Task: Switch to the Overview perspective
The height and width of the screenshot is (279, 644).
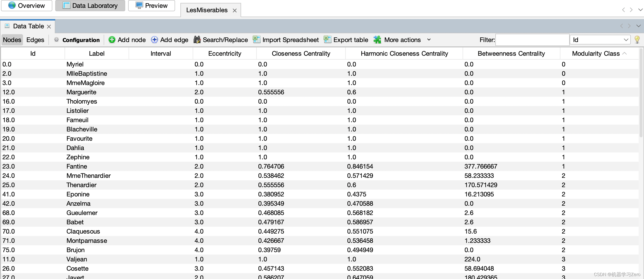Action: click(x=26, y=5)
